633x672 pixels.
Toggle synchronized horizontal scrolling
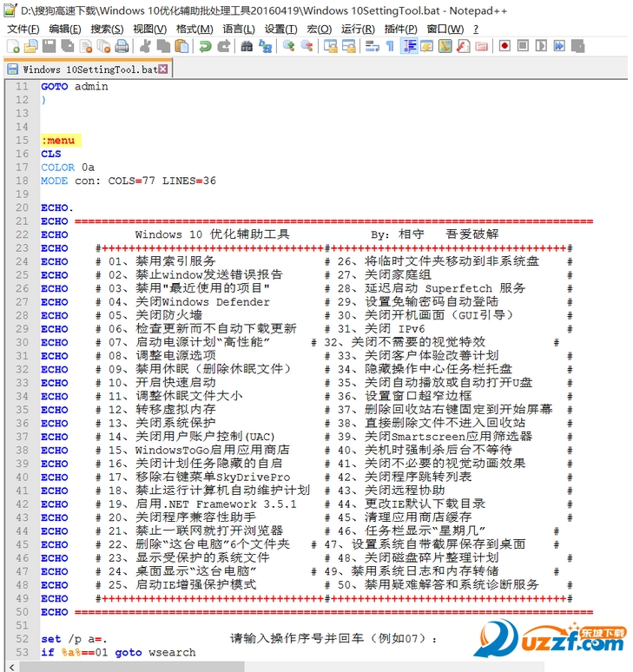point(348,46)
